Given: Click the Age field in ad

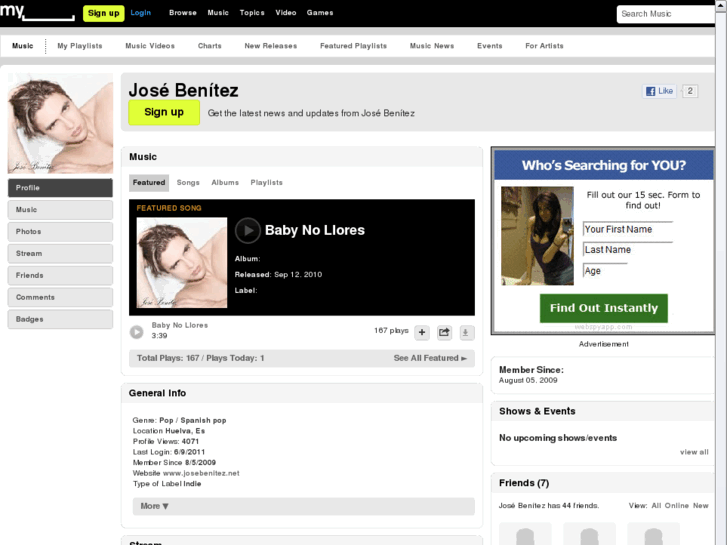Looking at the screenshot, I should pos(605,270).
